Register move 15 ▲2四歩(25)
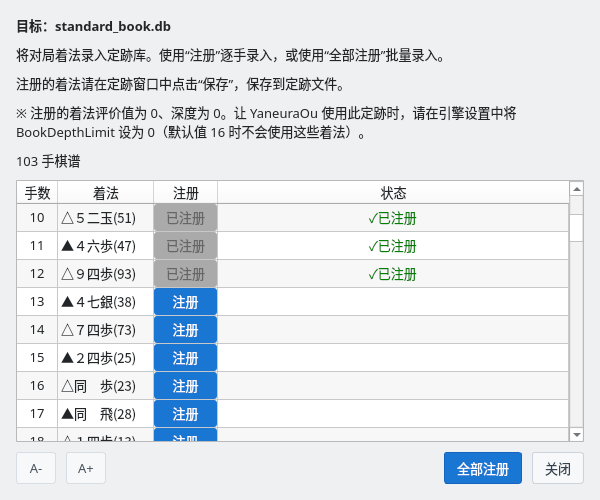Screen dimensions: 600x500 tap(186, 358)
